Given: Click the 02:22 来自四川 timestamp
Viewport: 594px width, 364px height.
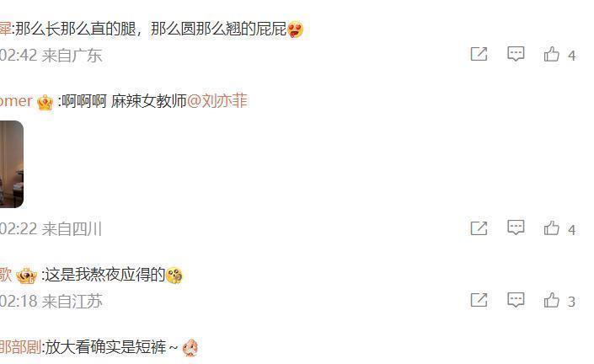Looking at the screenshot, I should (x=51, y=229).
